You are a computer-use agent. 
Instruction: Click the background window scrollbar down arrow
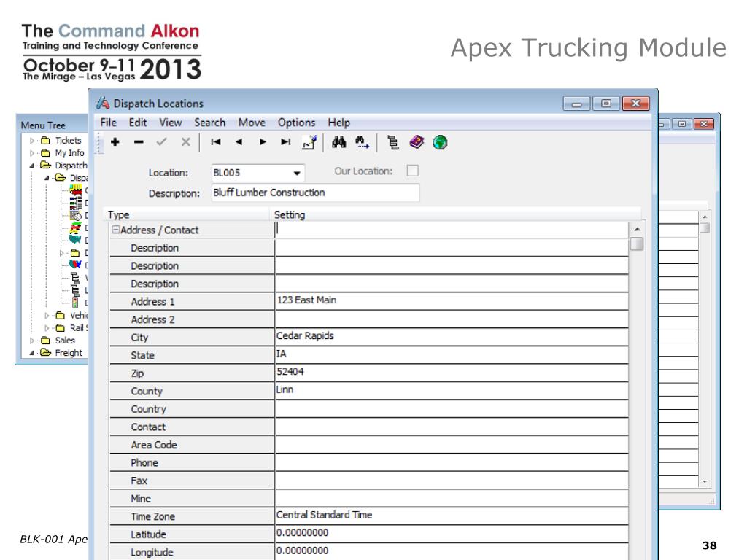click(705, 482)
